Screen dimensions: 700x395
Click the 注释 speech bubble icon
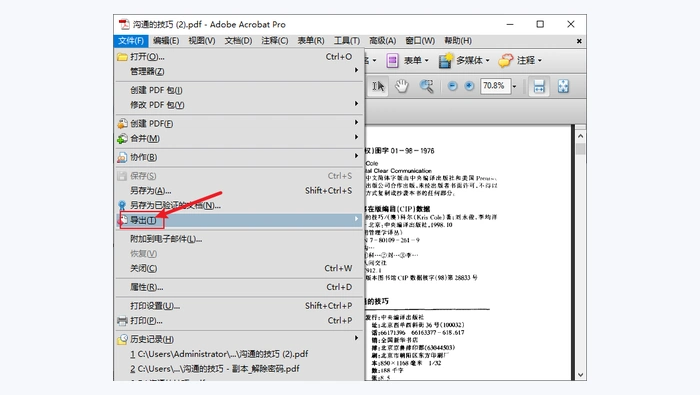(x=506, y=60)
